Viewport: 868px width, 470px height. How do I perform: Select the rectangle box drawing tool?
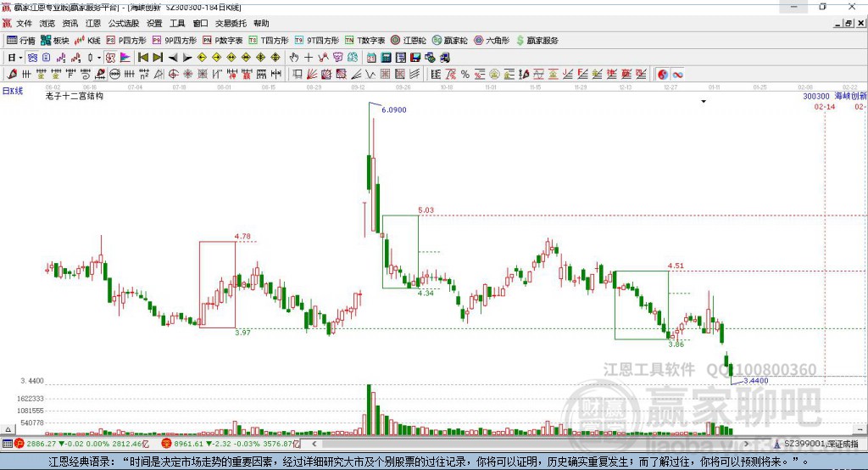coord(298,75)
